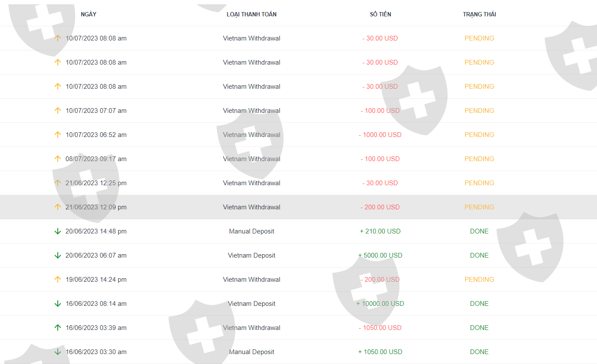This screenshot has height=364, width=597.
Task: Click the SỐ TIỀN column header
Action: coord(380,14)
